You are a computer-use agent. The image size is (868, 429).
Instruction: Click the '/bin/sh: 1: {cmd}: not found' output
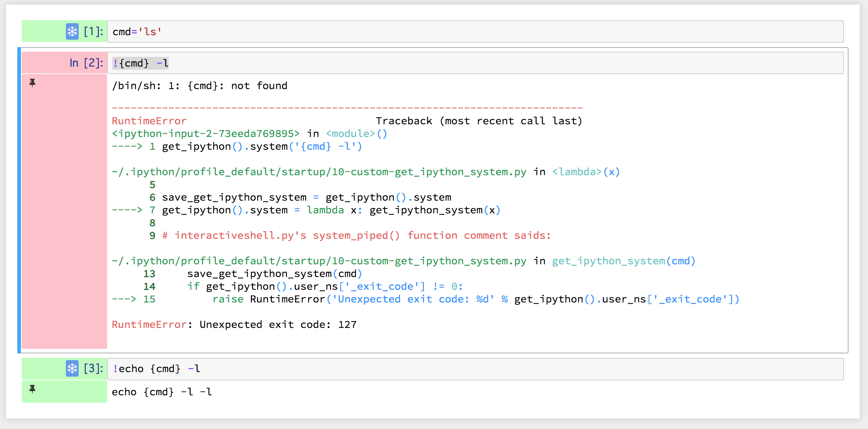tap(200, 86)
